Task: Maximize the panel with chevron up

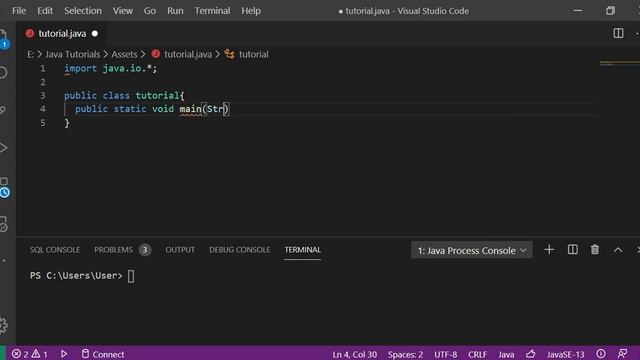Action: 618,250
